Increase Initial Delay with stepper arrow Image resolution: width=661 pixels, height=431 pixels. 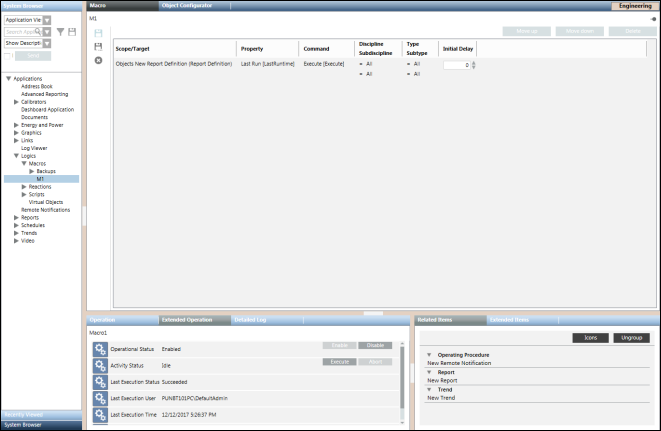point(473,63)
